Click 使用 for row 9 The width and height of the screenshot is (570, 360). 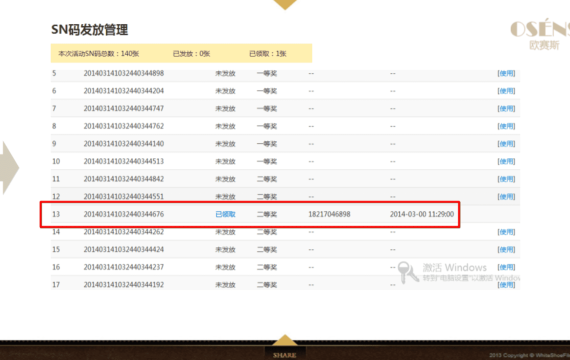click(506, 144)
